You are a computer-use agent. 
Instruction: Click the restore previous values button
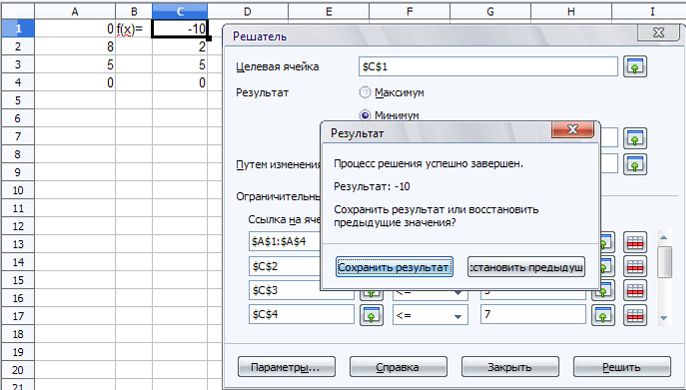tap(526, 267)
